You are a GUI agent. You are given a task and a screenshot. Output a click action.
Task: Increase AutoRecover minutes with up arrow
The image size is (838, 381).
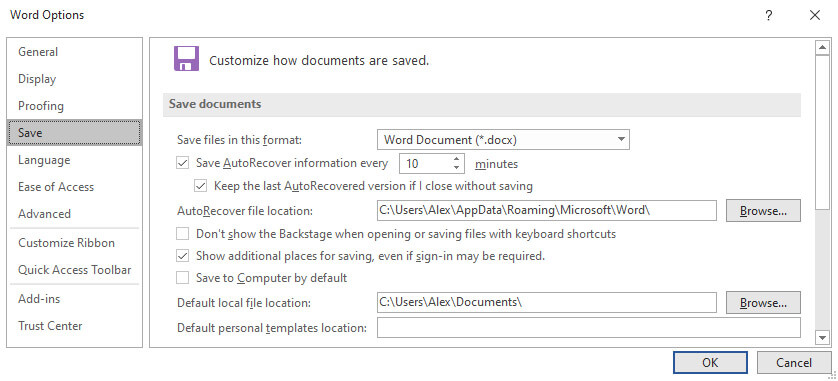(456, 159)
